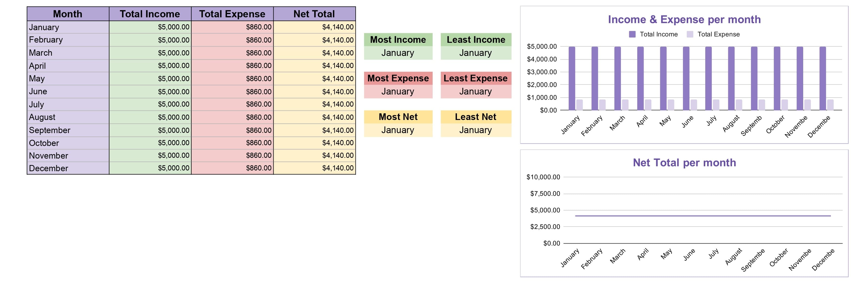Click the Most Net label cell
Screen dimensions: 868x285
[398, 117]
